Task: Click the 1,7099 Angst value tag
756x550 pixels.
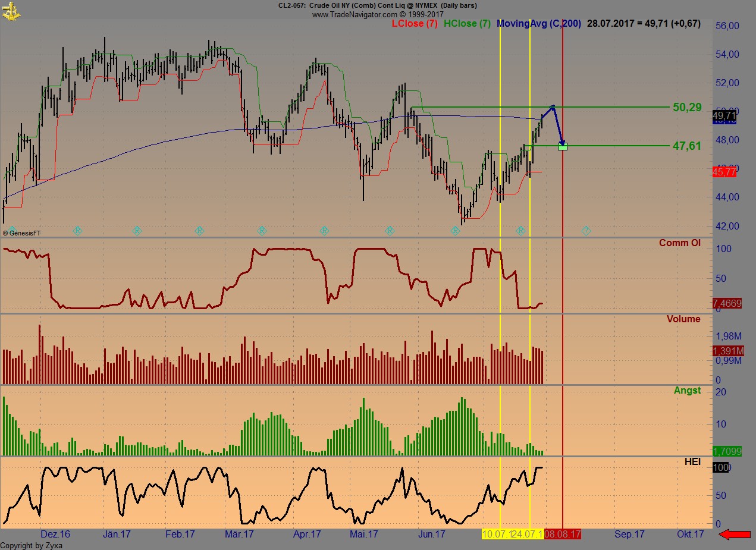Action: coord(727,451)
